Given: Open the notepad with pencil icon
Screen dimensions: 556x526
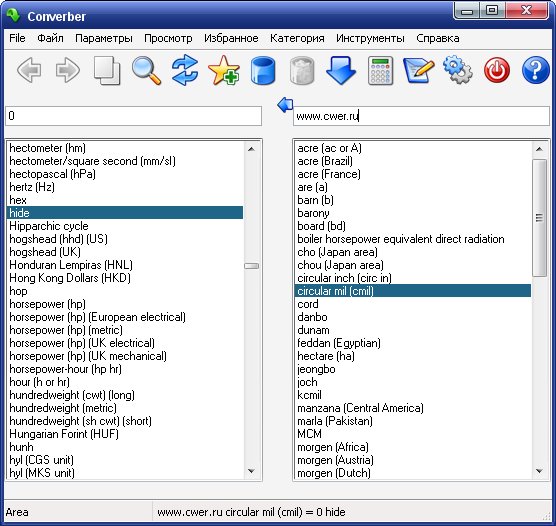Looking at the screenshot, I should (419, 70).
